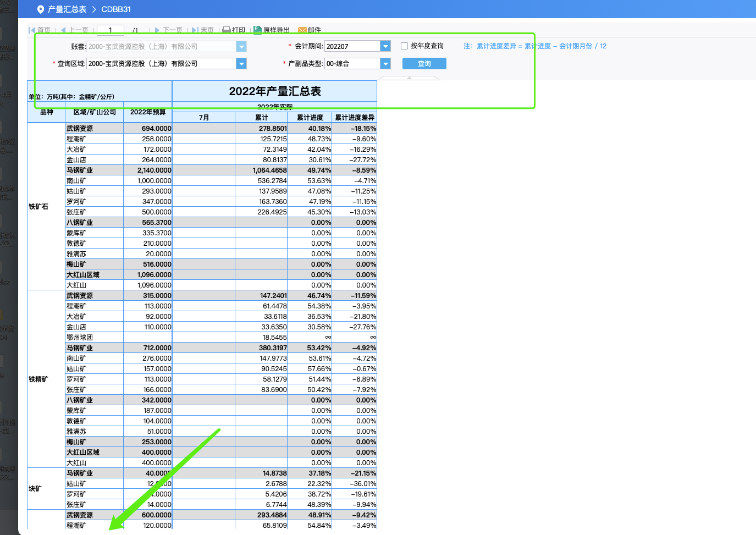Click the 7月 column header
The height and width of the screenshot is (535, 756).
pyautogui.click(x=204, y=118)
